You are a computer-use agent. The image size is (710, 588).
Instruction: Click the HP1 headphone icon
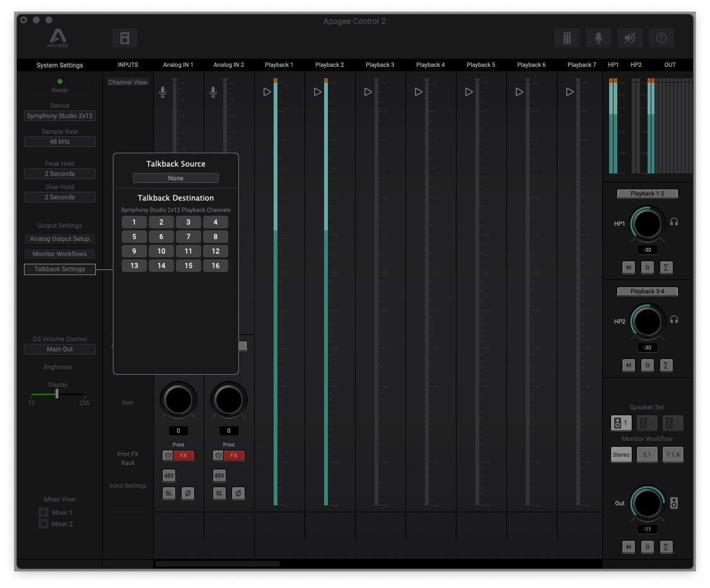pos(674,222)
